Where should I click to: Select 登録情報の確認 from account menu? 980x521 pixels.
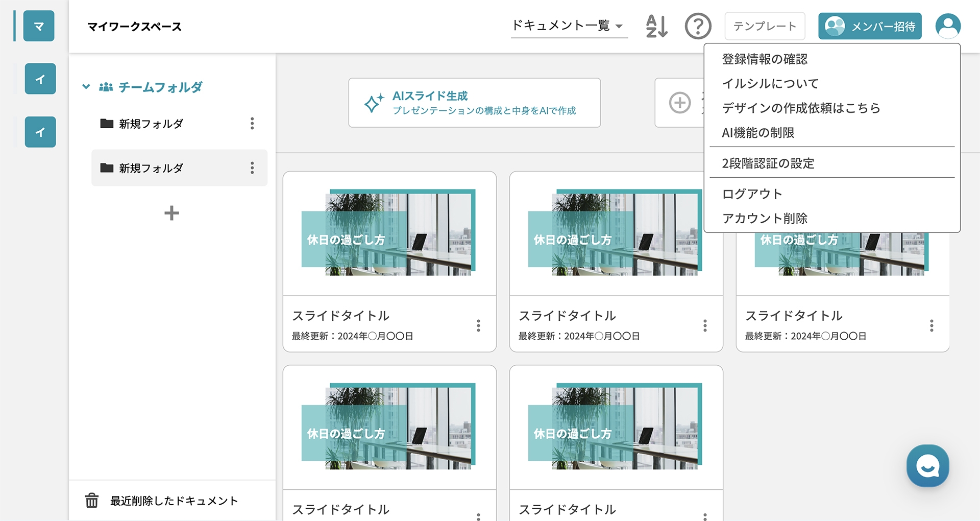[765, 59]
